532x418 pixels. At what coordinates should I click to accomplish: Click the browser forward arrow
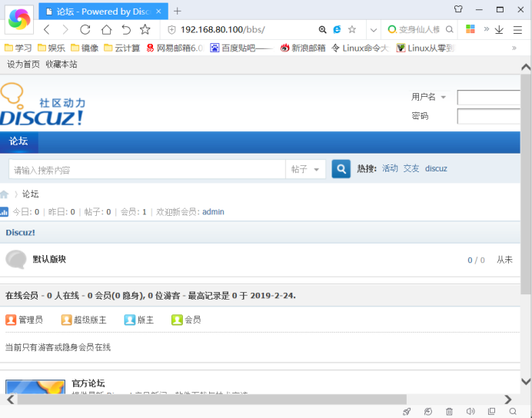(65, 30)
